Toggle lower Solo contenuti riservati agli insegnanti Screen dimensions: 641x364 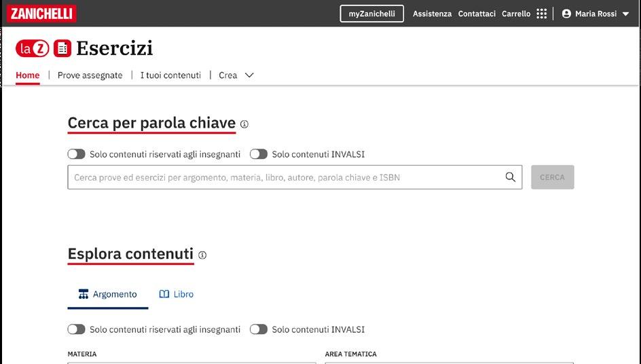tap(76, 329)
